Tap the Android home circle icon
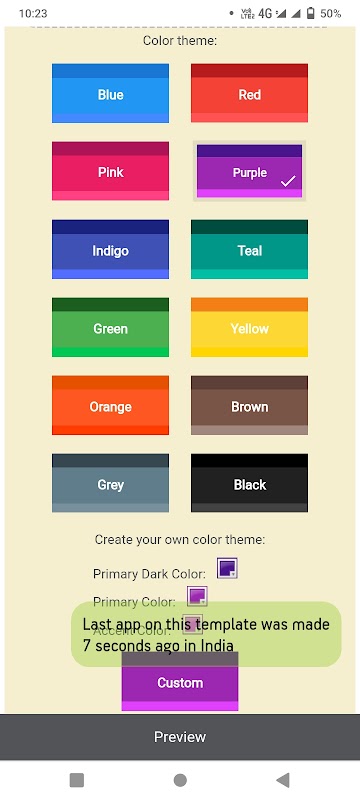The width and height of the screenshot is (360, 800). point(180,780)
